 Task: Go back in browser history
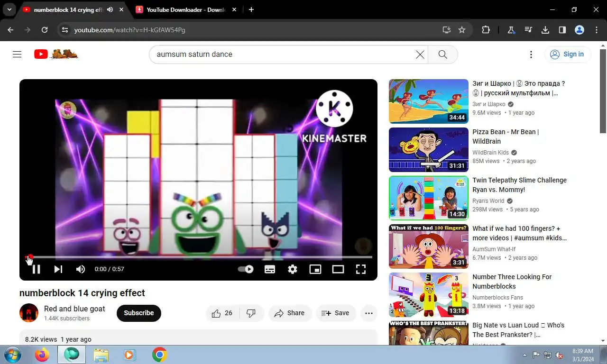click(10, 30)
